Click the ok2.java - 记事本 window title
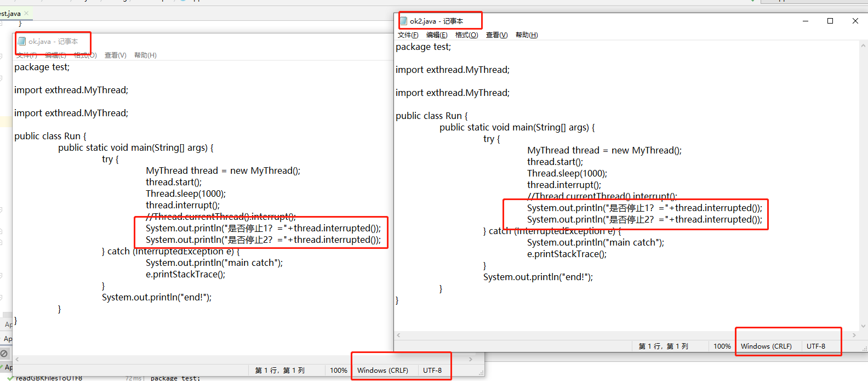The height and width of the screenshot is (381, 868). 436,21
